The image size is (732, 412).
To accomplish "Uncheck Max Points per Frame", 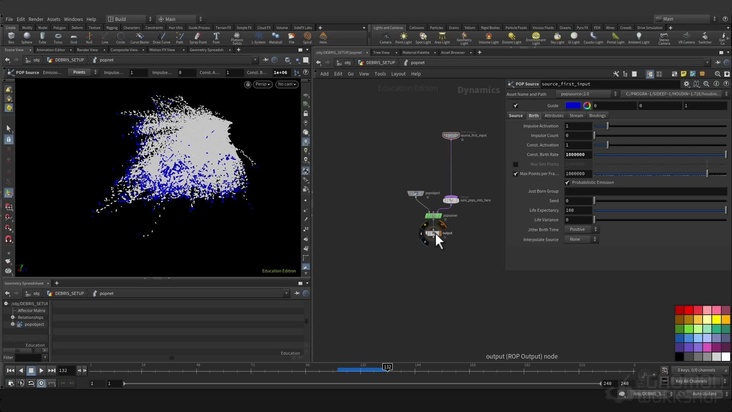I will (516, 173).
